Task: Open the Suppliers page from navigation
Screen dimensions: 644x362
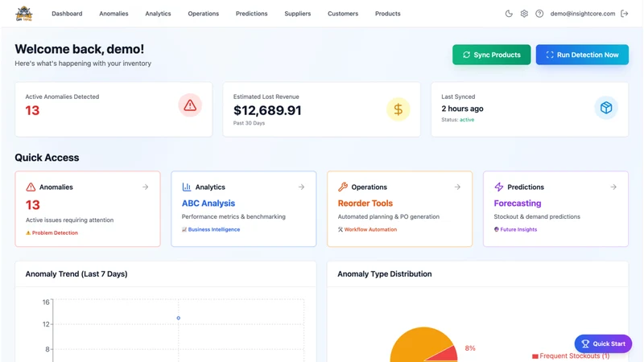Action: [x=297, y=14]
